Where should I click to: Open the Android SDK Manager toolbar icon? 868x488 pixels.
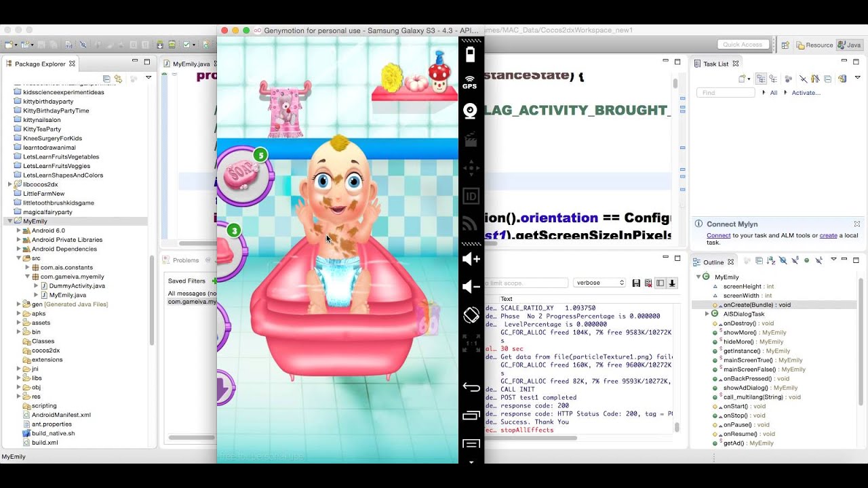pyautogui.click(x=161, y=45)
